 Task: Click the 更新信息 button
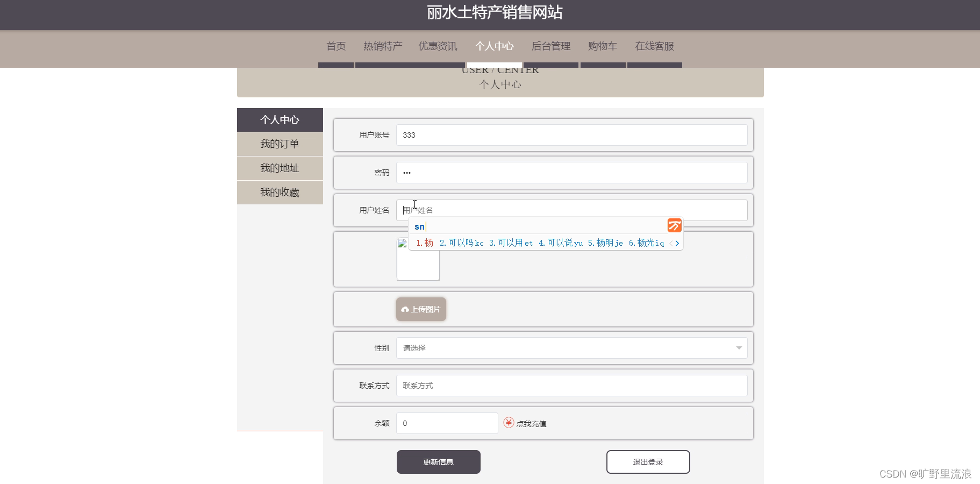(x=438, y=461)
